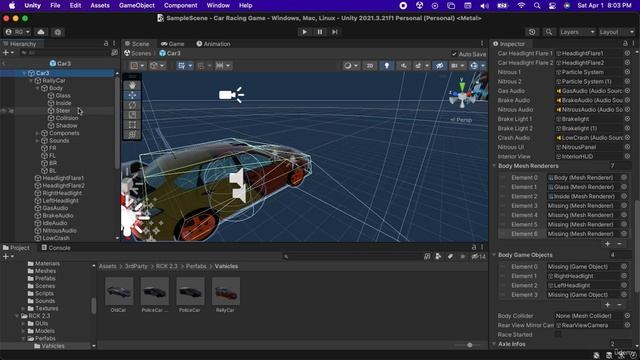Collapse Body Mesh Renderers section
The width and height of the screenshot is (640, 360).
tap(494, 166)
